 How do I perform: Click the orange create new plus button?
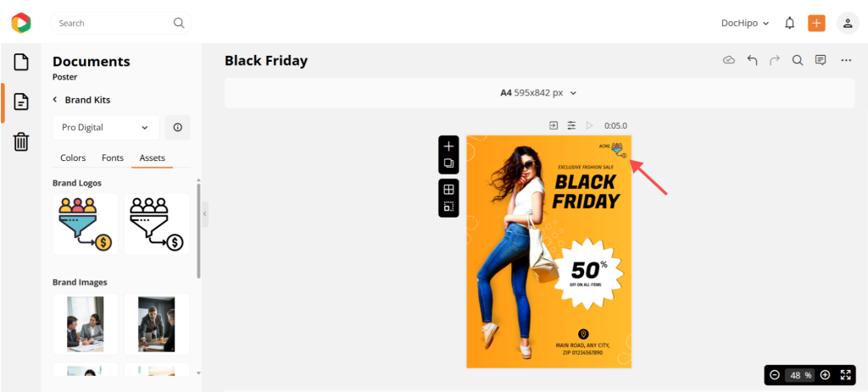816,23
